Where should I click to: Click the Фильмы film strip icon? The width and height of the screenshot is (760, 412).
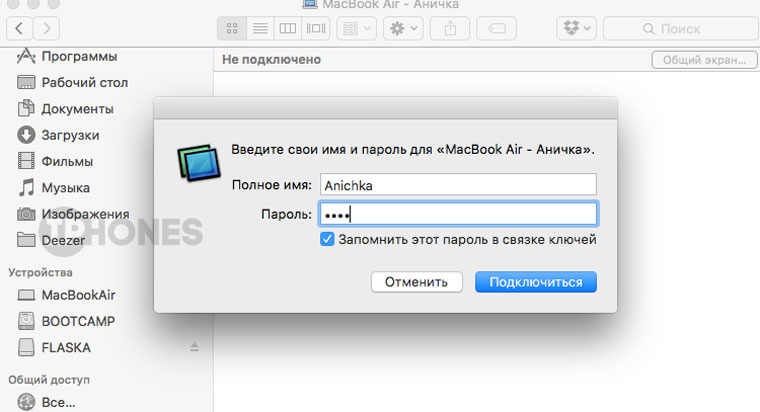click(26, 160)
